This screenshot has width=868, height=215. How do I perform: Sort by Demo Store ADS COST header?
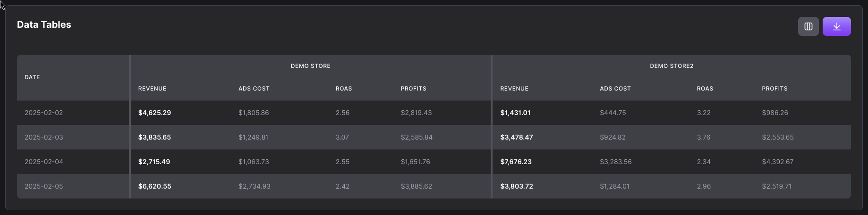click(x=254, y=89)
